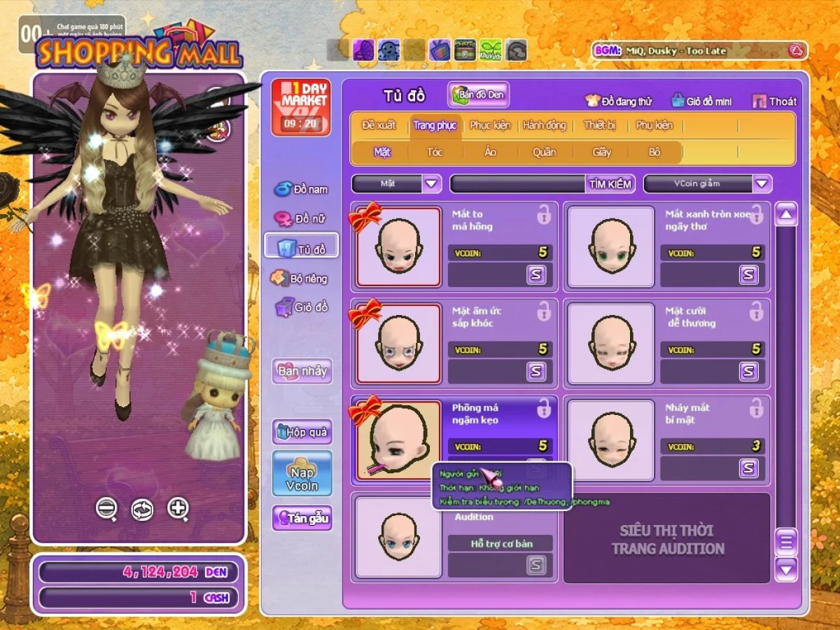
Task: Toggle lock on Nháy mắt bí mật
Action: [x=756, y=408]
